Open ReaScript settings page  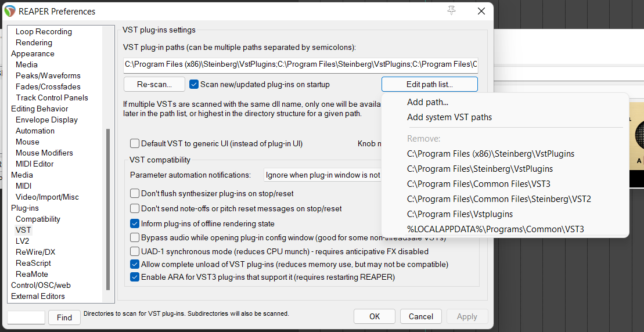coord(33,263)
